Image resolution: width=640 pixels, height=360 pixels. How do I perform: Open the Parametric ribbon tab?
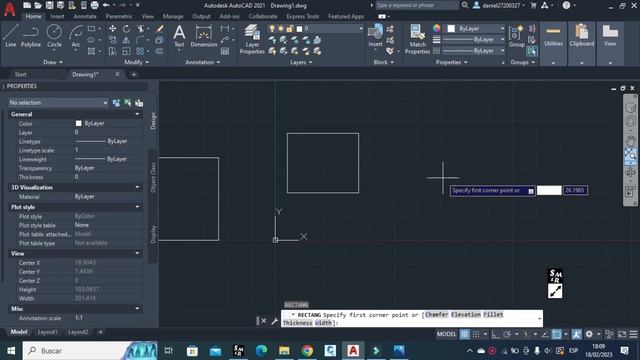point(119,16)
